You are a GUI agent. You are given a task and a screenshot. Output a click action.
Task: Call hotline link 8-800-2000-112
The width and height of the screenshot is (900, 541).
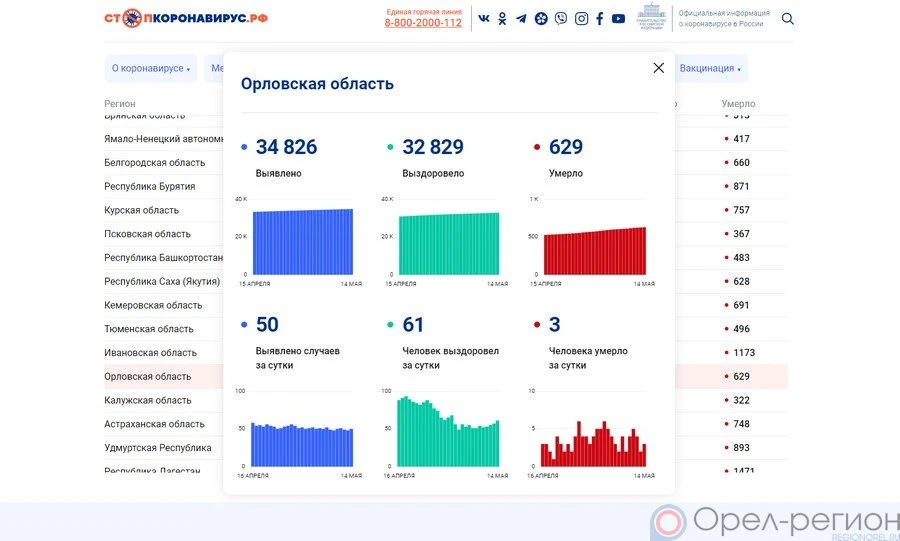(x=423, y=23)
